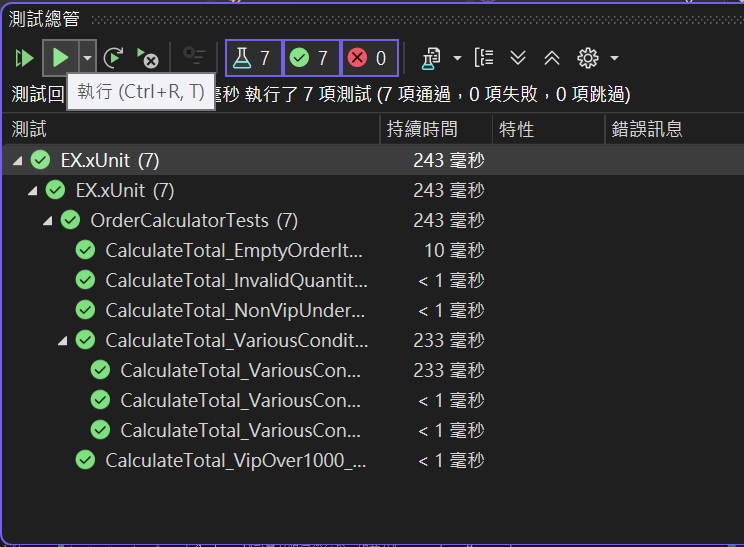Collapse the top-level EX.xUnit (7) node
The height and width of the screenshot is (547, 744).
[18, 161]
